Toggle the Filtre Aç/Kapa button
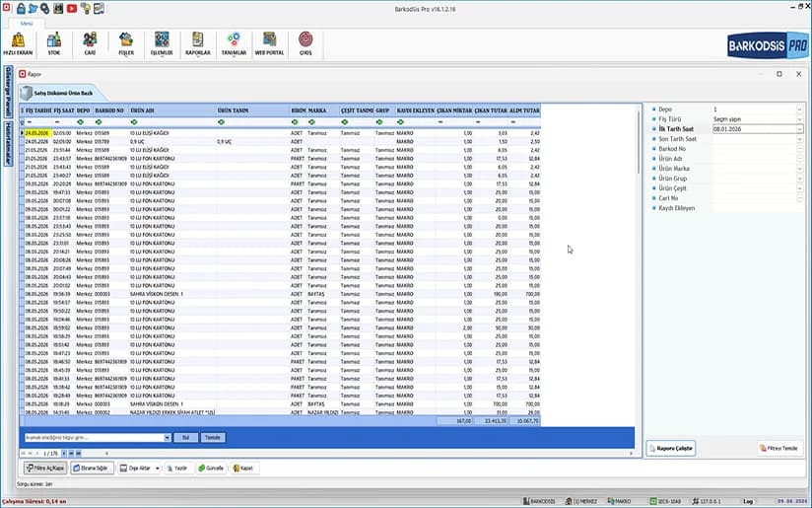The height and width of the screenshot is (508, 812). (x=45, y=469)
